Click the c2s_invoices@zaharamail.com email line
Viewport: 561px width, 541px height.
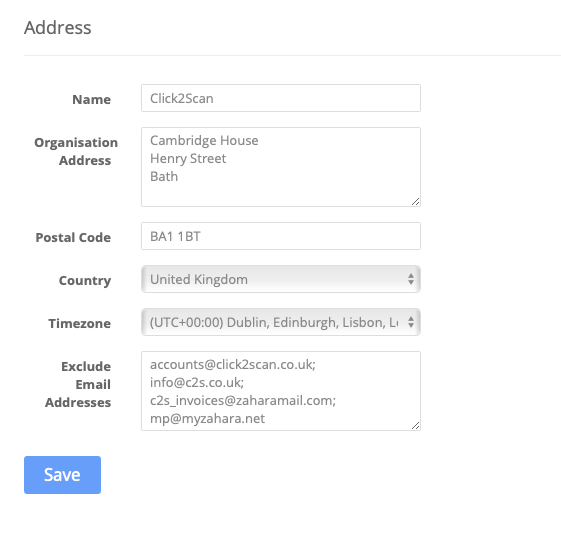point(243,400)
